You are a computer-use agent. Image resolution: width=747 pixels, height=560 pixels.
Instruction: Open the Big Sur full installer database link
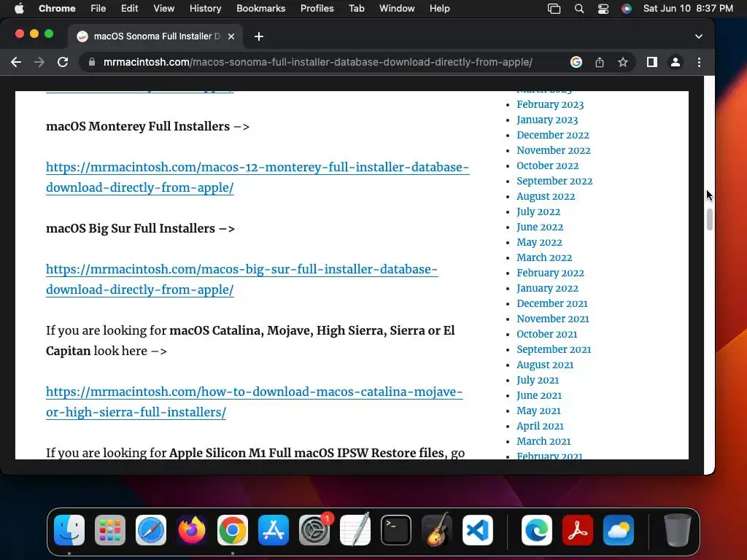pos(241,279)
